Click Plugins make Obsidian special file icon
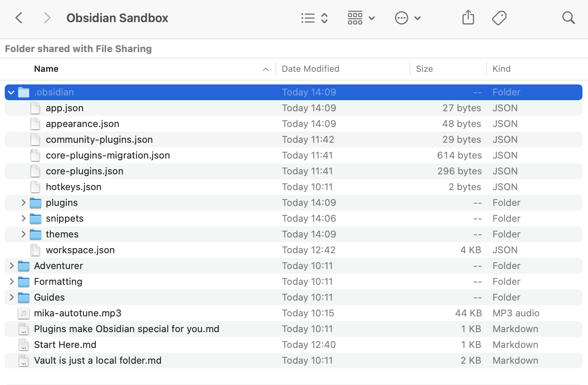Screen dimensions: 588x385 click(x=24, y=329)
